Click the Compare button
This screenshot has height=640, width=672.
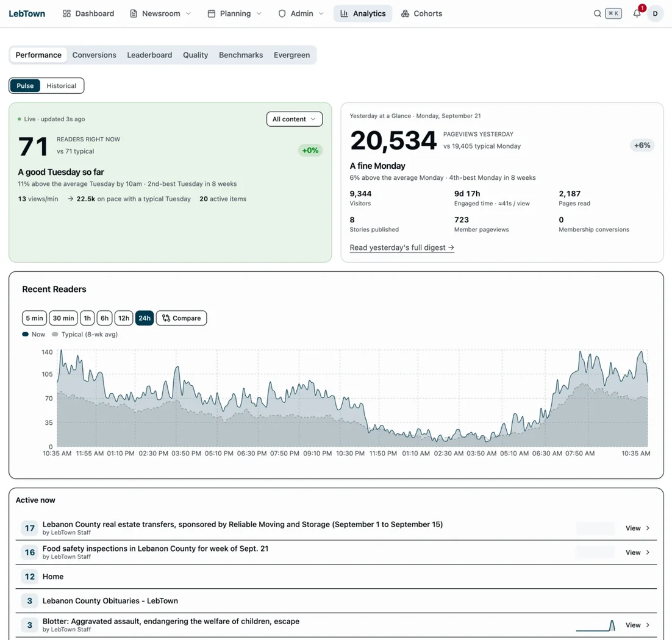[x=182, y=318]
